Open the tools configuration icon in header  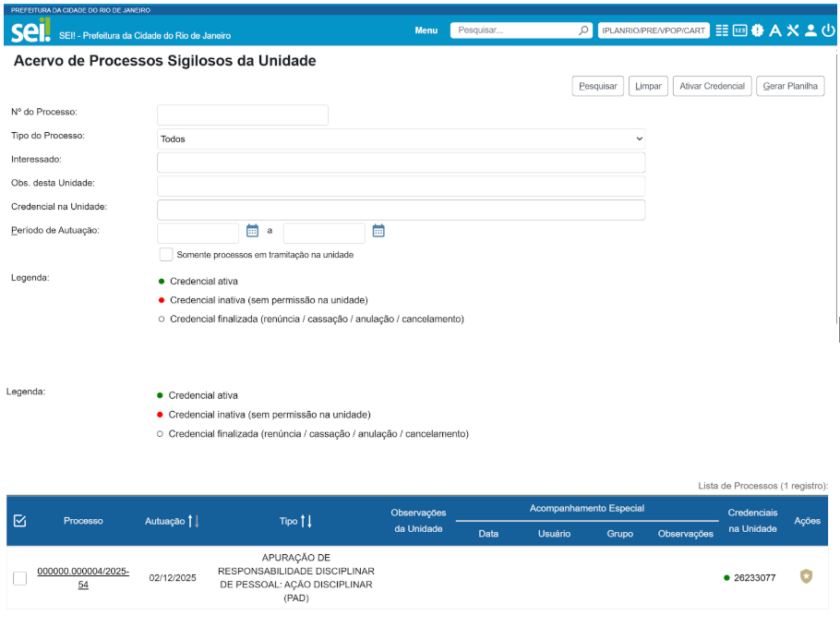pyautogui.click(x=792, y=30)
